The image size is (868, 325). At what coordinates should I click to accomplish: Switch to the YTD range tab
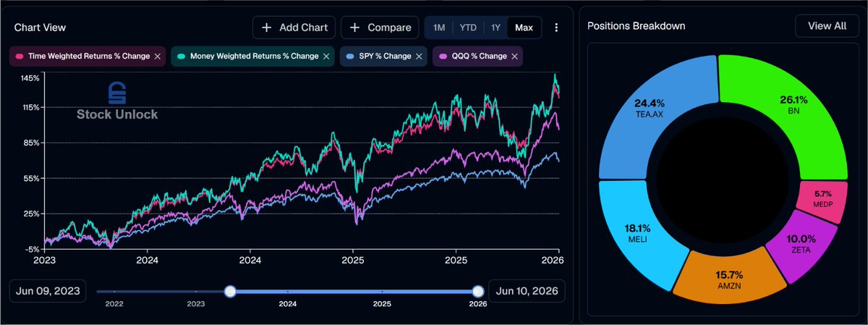point(468,28)
